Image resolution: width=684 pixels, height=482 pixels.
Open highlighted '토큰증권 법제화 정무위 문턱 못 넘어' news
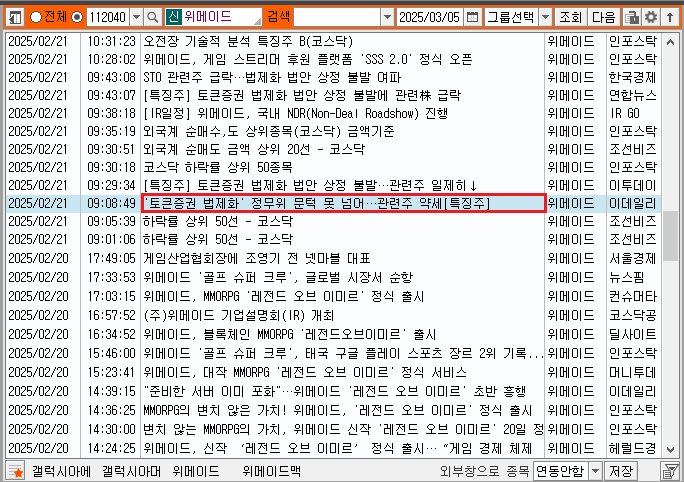(343, 203)
